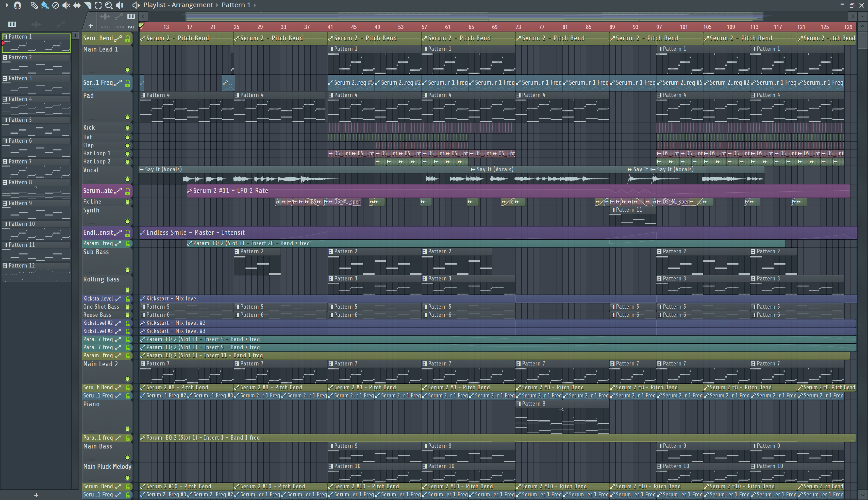Click the vertical playlist scrollbar
The width and height of the screenshot is (868, 500).
point(862,40)
